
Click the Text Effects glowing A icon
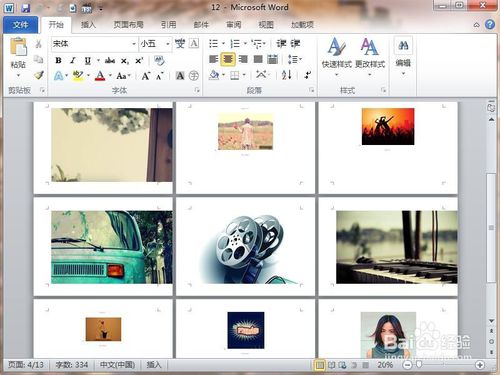(x=59, y=76)
